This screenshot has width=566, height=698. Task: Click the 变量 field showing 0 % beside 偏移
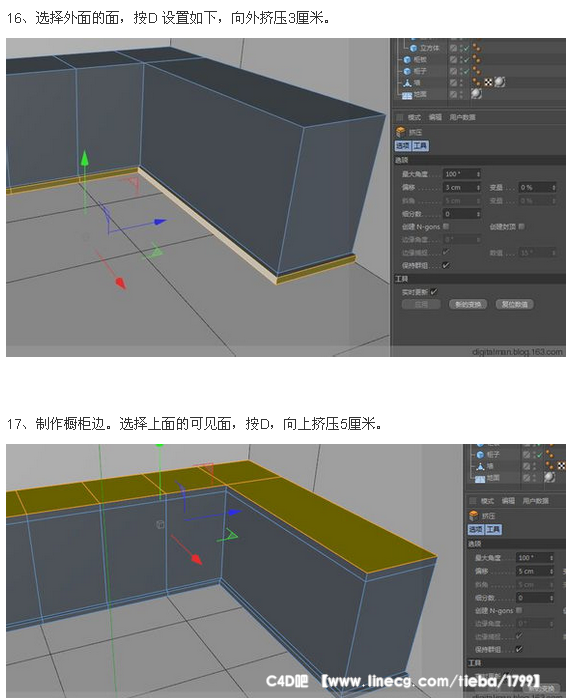click(535, 187)
